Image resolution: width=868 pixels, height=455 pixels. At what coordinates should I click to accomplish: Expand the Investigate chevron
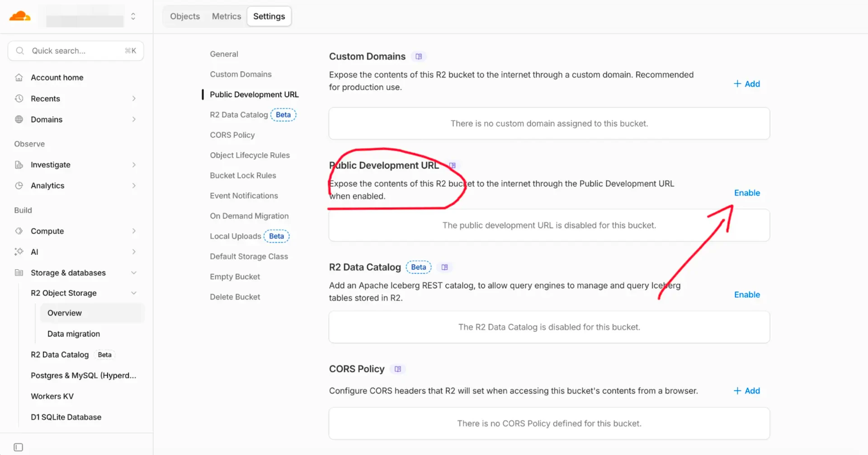(134, 164)
